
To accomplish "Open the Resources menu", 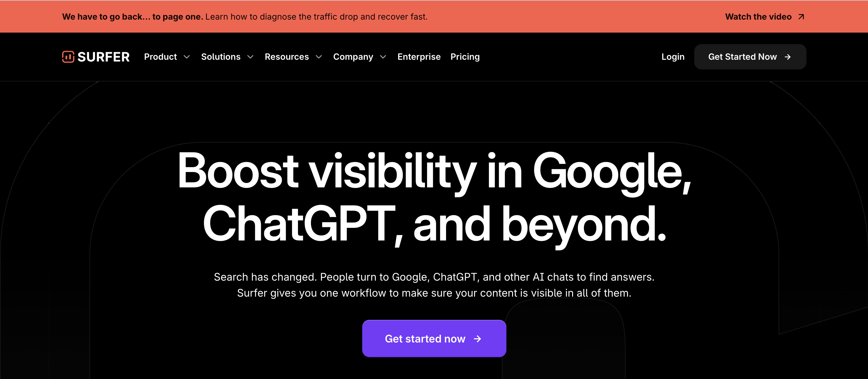I will click(x=287, y=57).
